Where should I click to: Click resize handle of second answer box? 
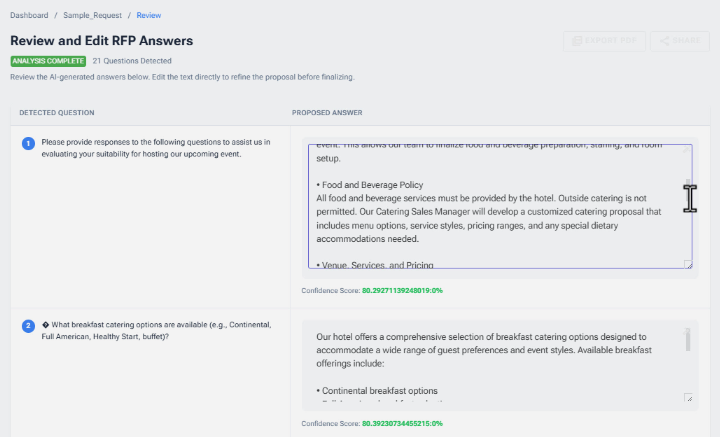pyautogui.click(x=687, y=398)
